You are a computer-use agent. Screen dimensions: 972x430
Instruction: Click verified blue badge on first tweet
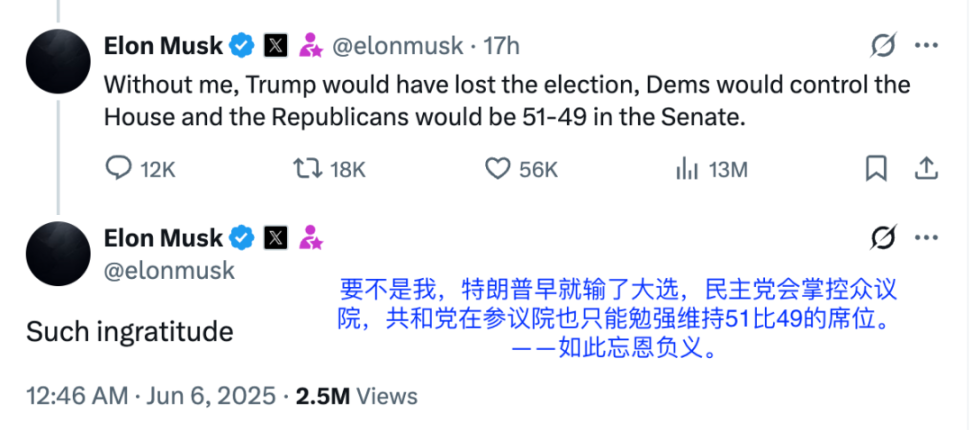243,46
